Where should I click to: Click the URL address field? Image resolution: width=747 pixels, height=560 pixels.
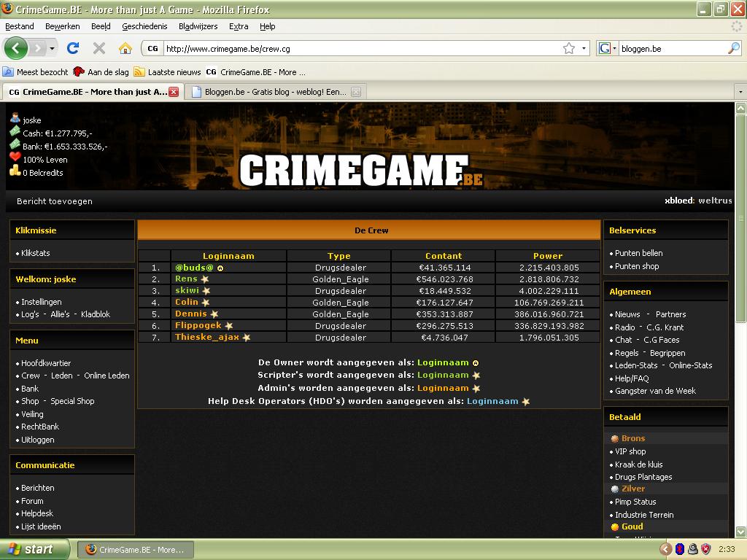coord(362,49)
